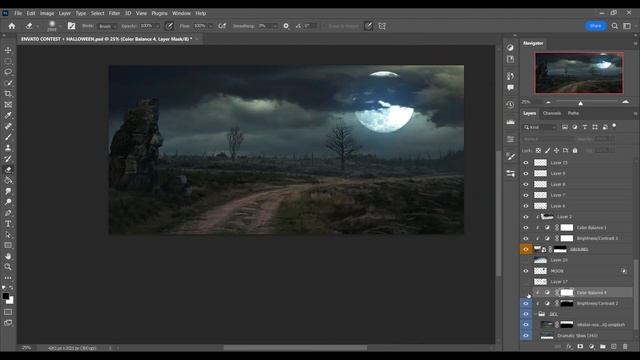640x360 pixels.
Task: Click the Navigator preview thumbnail
Action: 579,73
